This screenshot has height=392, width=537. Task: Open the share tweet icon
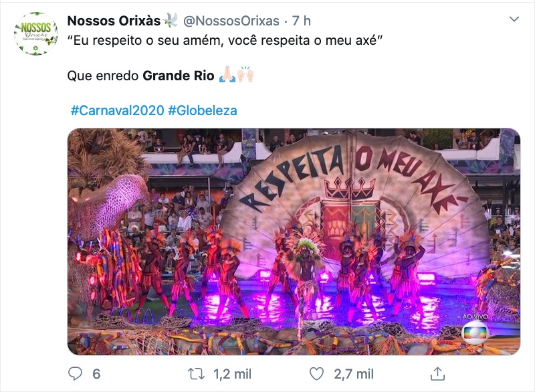(x=437, y=373)
